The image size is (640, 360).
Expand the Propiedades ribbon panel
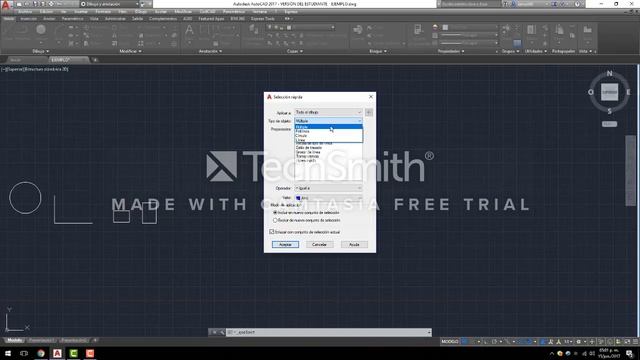(x=451, y=51)
